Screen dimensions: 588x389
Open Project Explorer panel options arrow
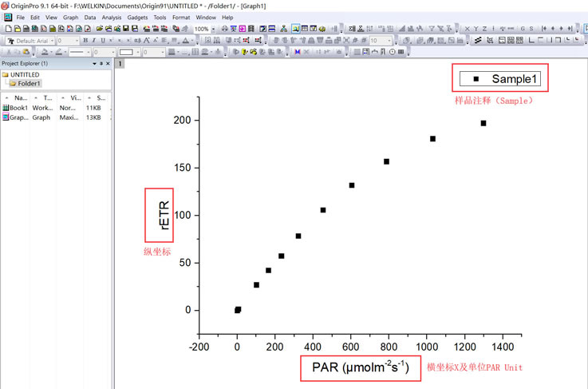tap(93, 63)
